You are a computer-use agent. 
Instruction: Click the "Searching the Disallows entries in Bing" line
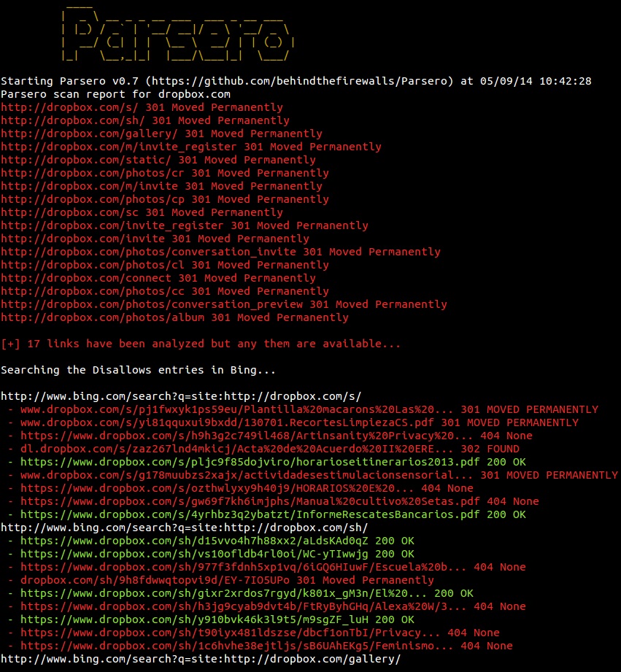pos(128,370)
